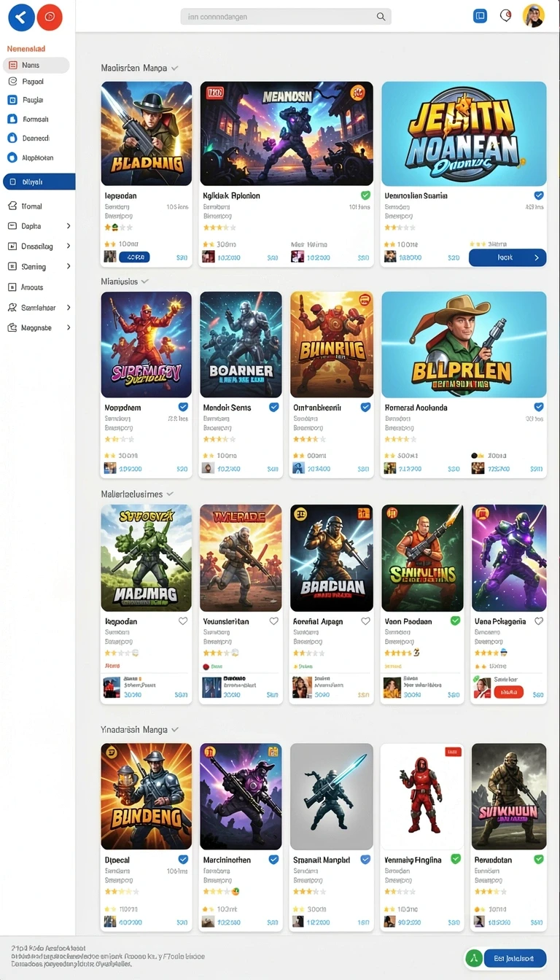Click the magnifier icon in search bar
Image resolution: width=560 pixels, height=980 pixels.
coord(381,17)
